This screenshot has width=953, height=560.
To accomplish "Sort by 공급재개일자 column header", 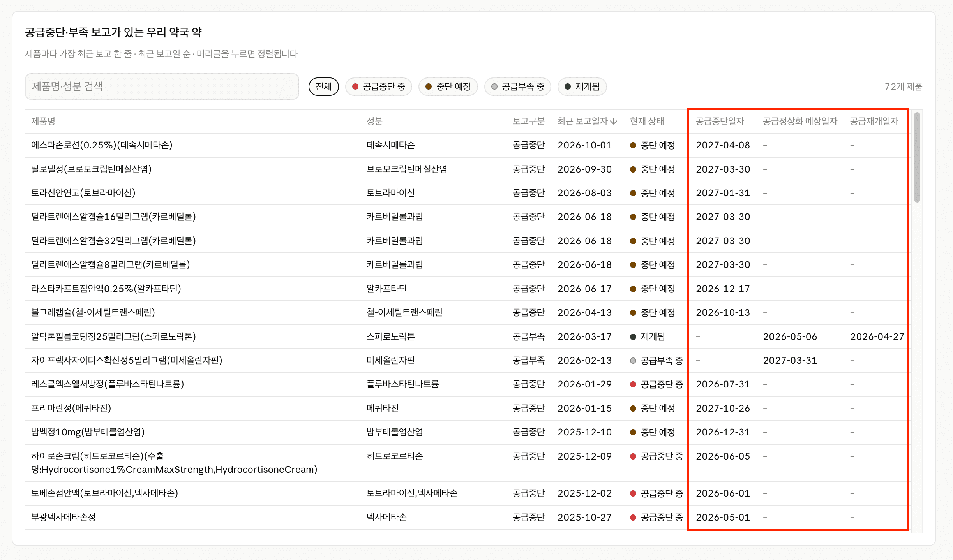I will tap(874, 121).
